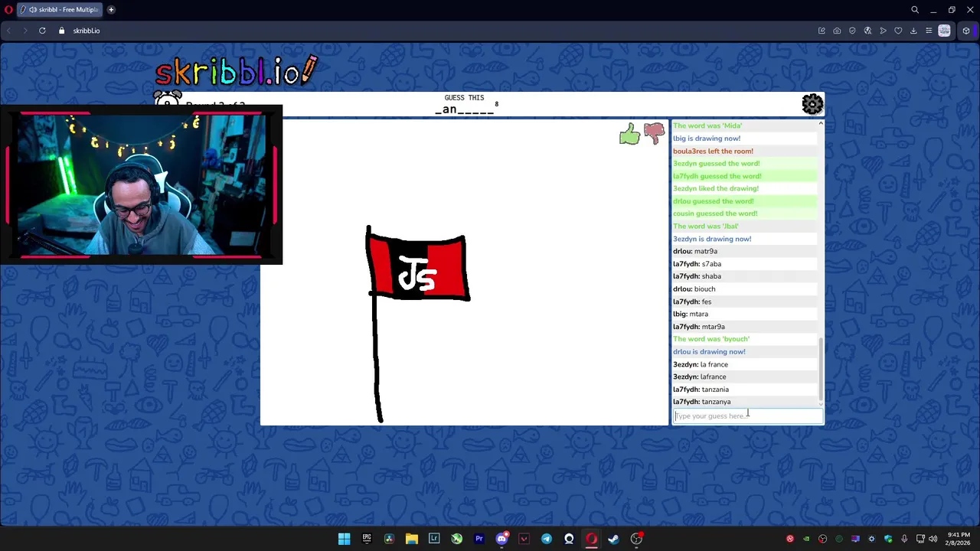This screenshot has height=551, width=980.
Task: Open the clock showing 9:41 PM
Action: (958, 539)
